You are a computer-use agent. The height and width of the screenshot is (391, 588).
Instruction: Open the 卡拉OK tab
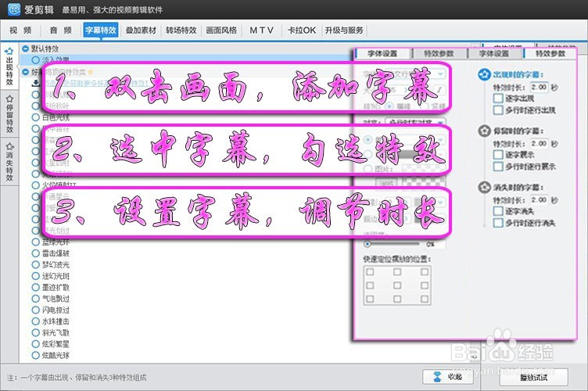pyautogui.click(x=302, y=30)
